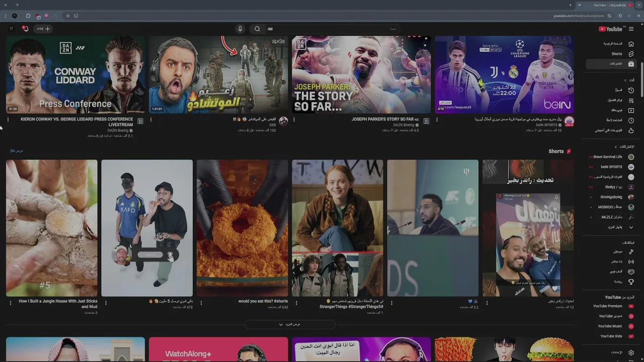Open the browser three-dot menu

[5, 16]
